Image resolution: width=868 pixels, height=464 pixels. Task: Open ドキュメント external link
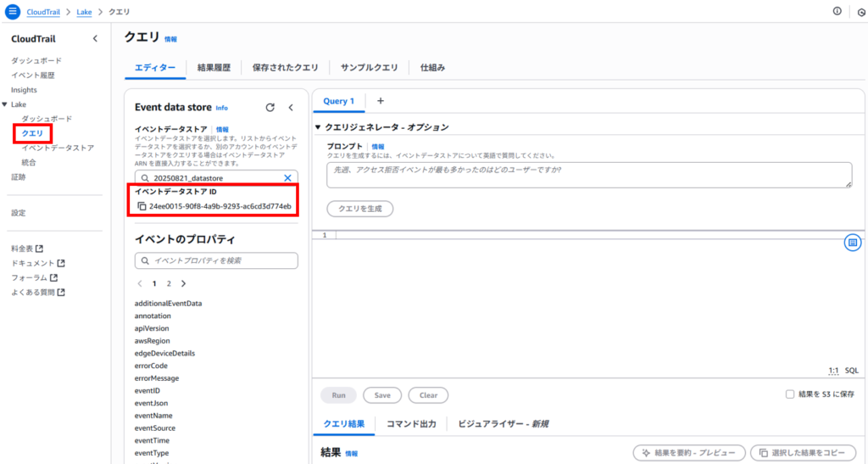[38, 263]
